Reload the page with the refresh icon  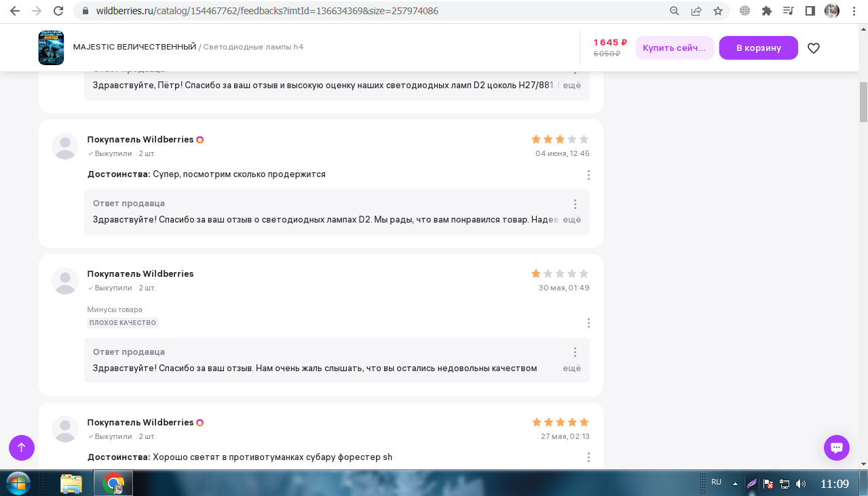(x=58, y=11)
